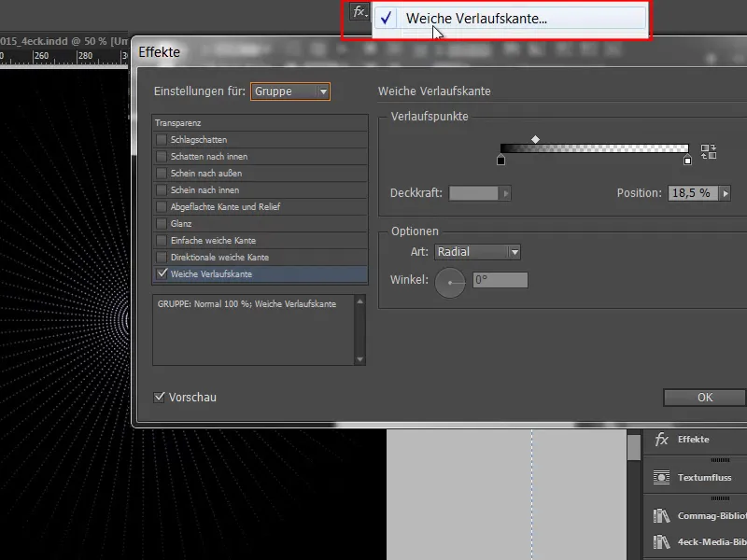
Task: Open the 4eck-Media-Bibliothek library icon
Action: tap(661, 542)
